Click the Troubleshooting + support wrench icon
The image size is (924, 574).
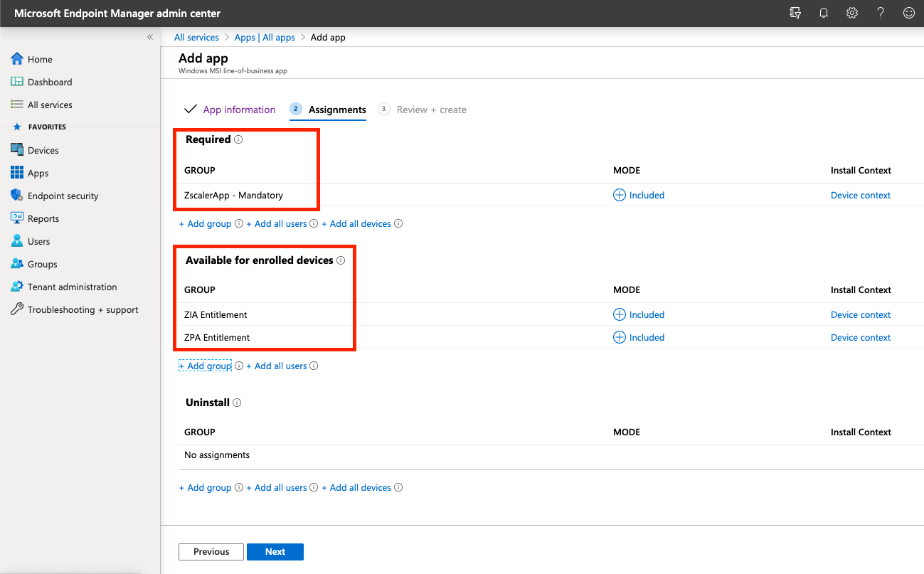[x=17, y=309]
